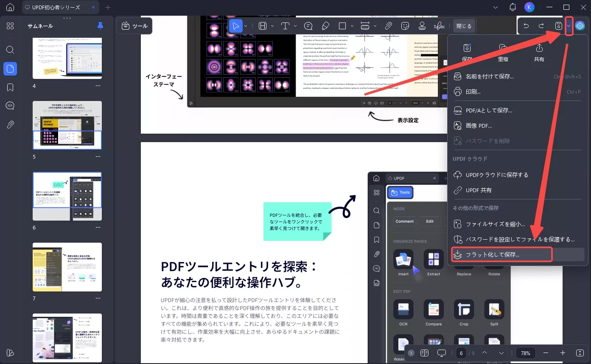Start slideshow with the presentation icon
The image size is (591, 364).
[x=442, y=353]
